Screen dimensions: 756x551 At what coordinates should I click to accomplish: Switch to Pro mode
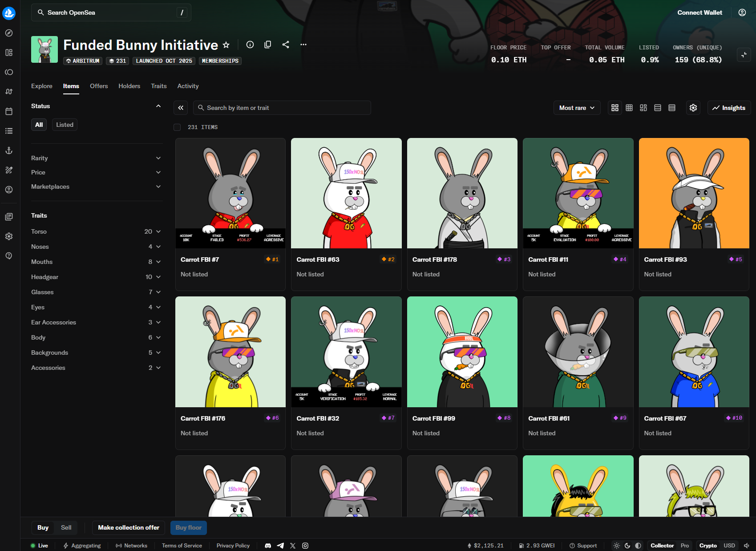coord(685,546)
